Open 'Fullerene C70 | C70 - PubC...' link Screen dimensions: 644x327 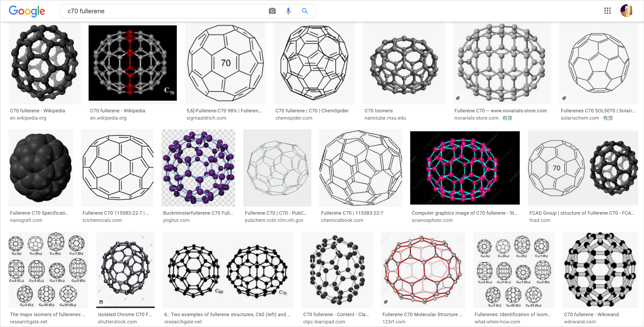click(276, 213)
